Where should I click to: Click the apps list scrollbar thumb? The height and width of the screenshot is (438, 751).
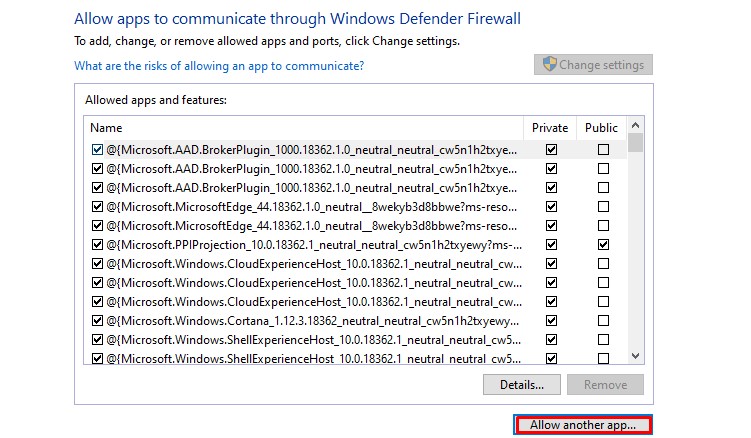[636, 143]
